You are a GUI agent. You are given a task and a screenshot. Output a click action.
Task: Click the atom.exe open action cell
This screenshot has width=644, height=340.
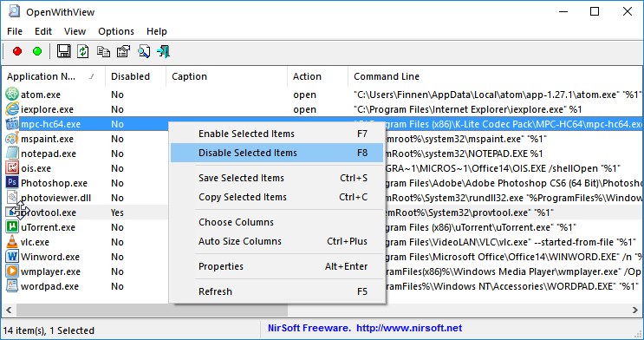click(x=304, y=95)
